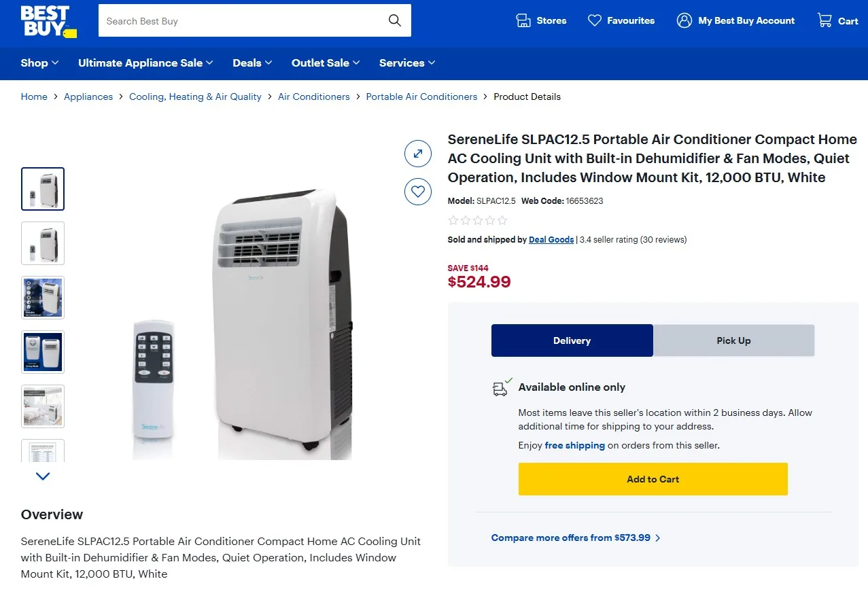Select the Outlet Sale menu item
The height and width of the screenshot is (596, 868).
tap(325, 63)
